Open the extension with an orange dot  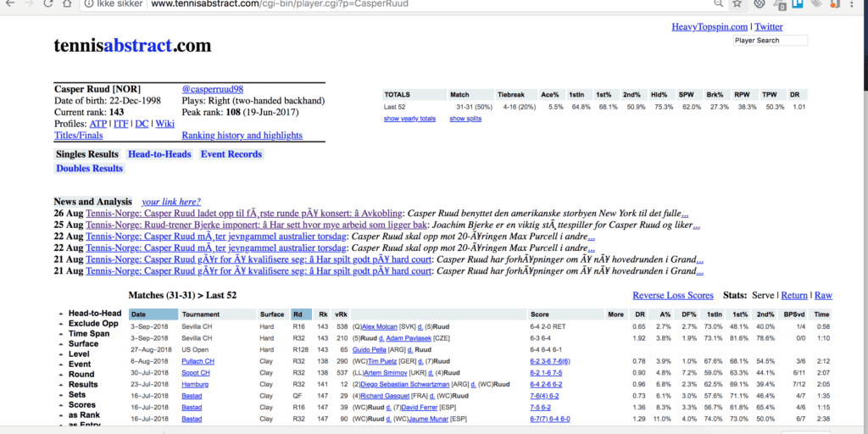pos(835,3)
